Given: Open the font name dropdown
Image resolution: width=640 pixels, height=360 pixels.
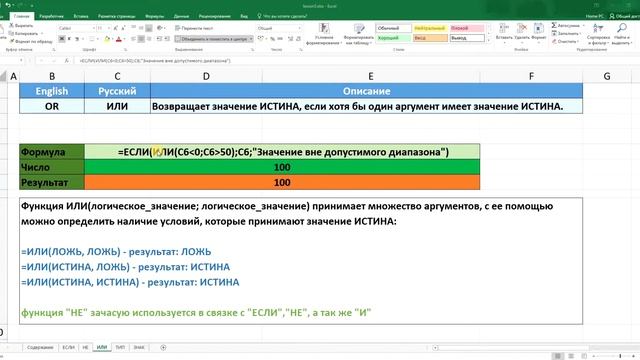Looking at the screenshot, I should [x=94, y=28].
